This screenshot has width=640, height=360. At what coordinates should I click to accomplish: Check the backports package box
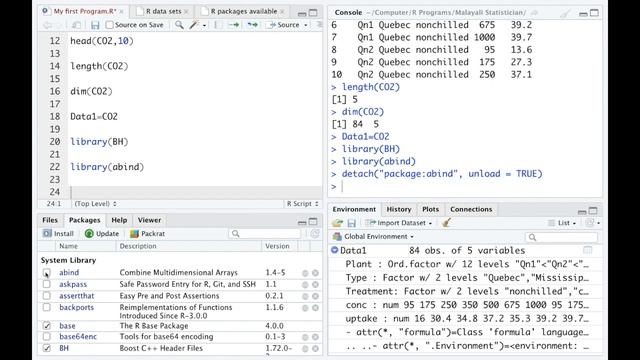[x=47, y=307]
